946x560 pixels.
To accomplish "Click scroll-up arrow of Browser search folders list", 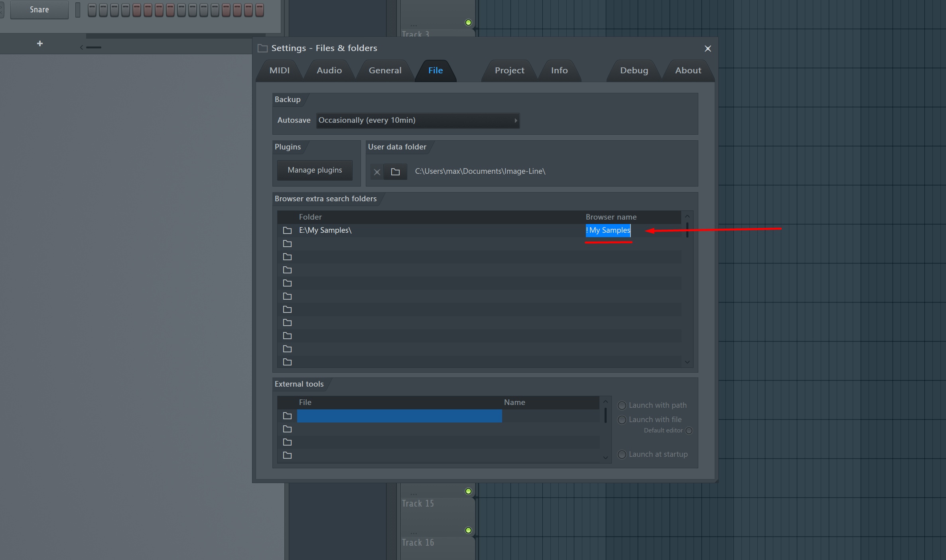I will coord(687,216).
